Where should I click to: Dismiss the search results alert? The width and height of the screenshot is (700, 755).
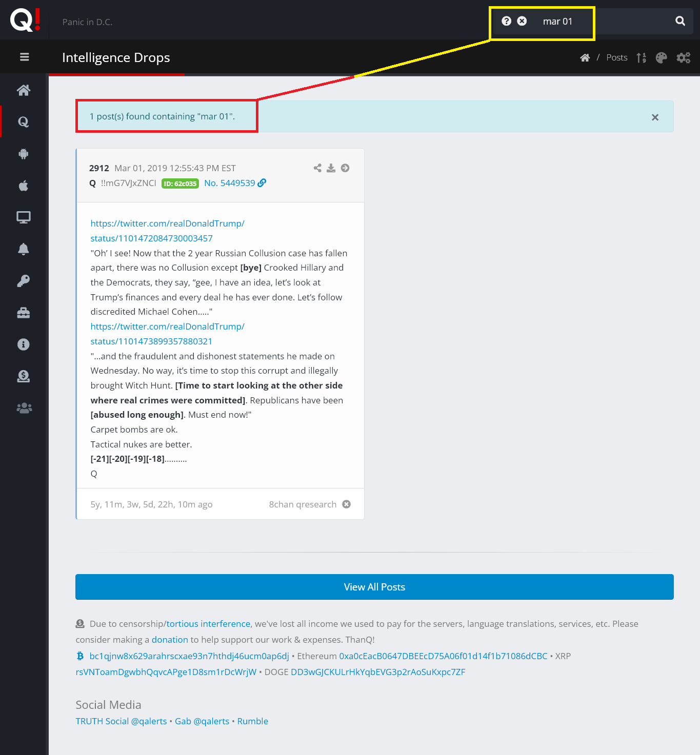pos(655,117)
